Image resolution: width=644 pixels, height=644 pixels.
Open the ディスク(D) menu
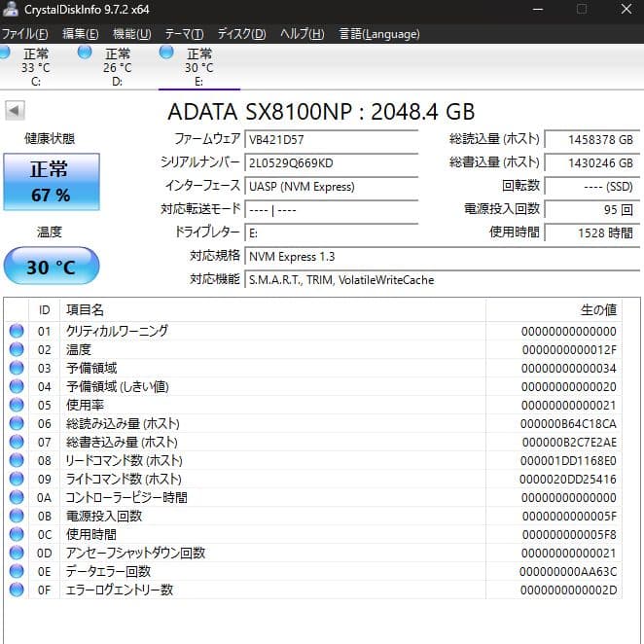coord(241,34)
